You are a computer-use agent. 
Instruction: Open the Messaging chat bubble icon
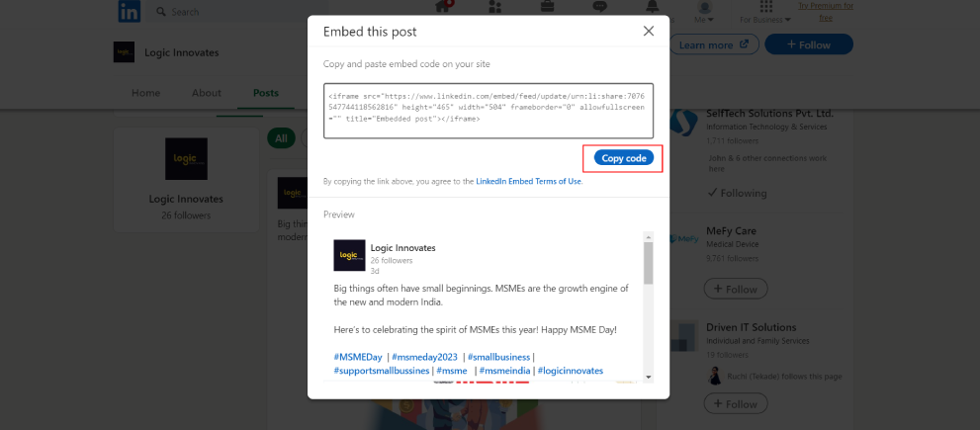pos(599,6)
